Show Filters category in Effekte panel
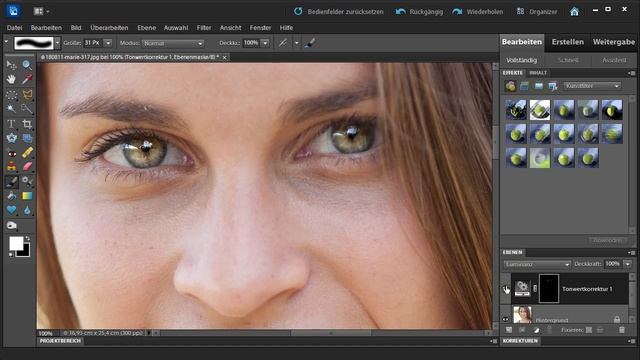Screen dimensions: 640x360 [511, 86]
